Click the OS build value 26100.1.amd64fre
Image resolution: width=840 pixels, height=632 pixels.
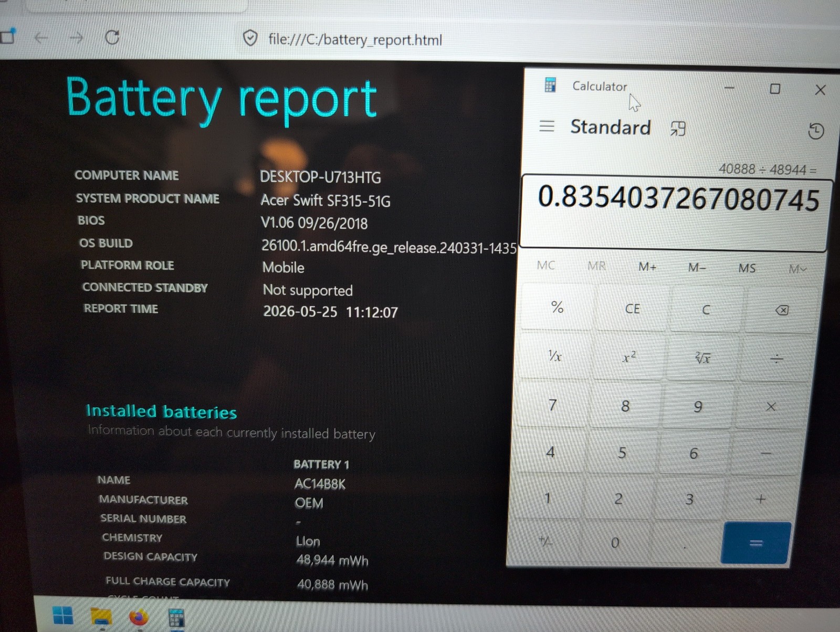tap(389, 247)
